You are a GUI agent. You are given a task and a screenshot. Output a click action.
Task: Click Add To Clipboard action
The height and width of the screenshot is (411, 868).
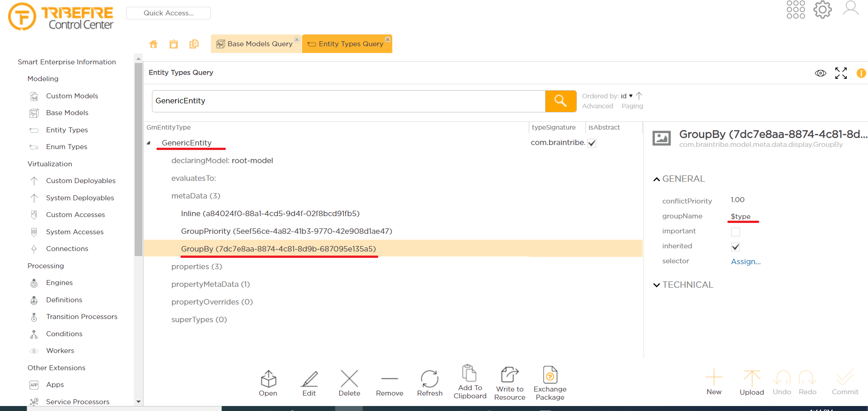point(469,382)
